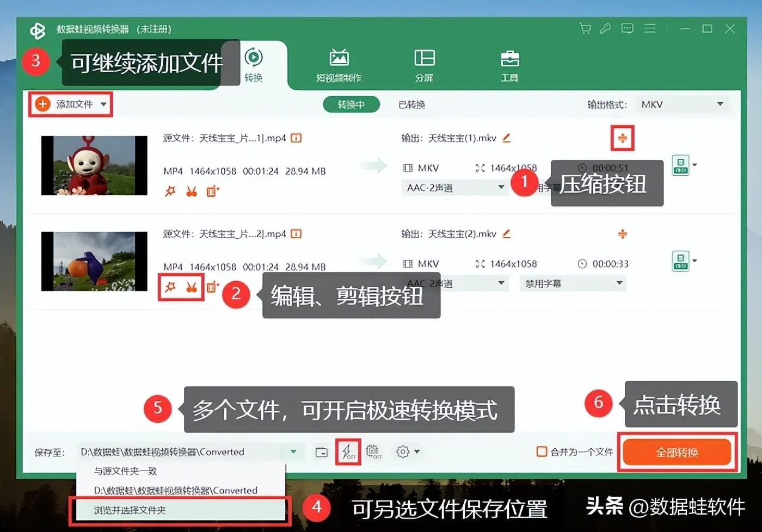Click the first video thumbnail with red Teletubby
This screenshot has width=762, height=532.
pyautogui.click(x=94, y=165)
